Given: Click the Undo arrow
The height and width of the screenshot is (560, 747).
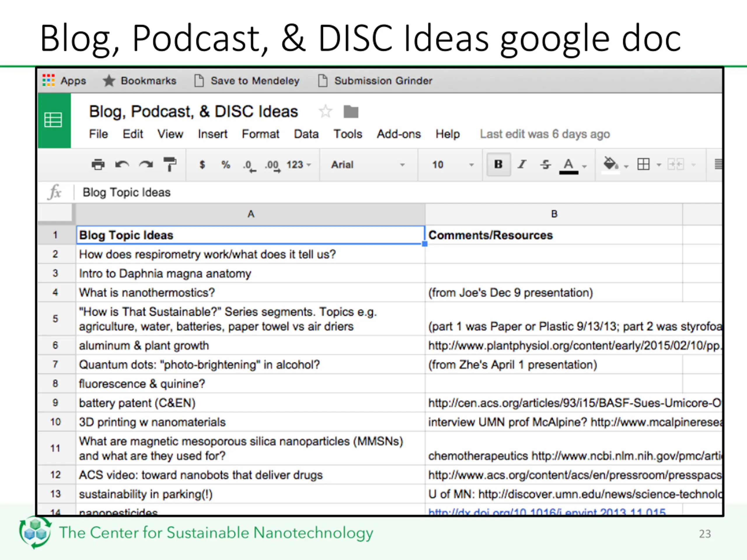Looking at the screenshot, I should click(x=122, y=164).
